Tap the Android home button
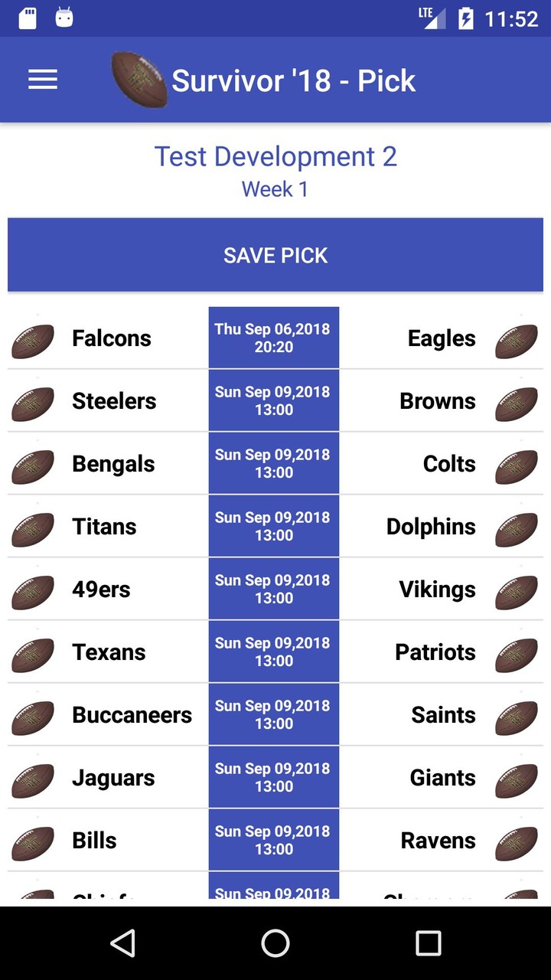 (275, 945)
